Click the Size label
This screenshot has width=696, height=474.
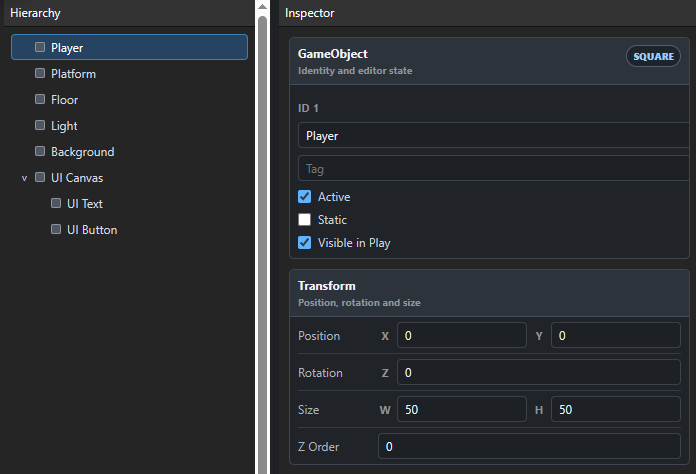308,409
